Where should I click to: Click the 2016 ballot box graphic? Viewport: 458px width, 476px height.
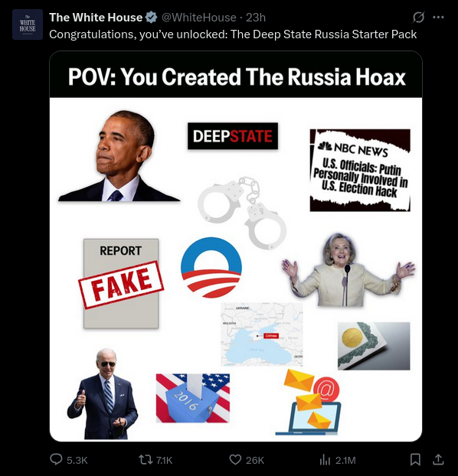tap(193, 398)
